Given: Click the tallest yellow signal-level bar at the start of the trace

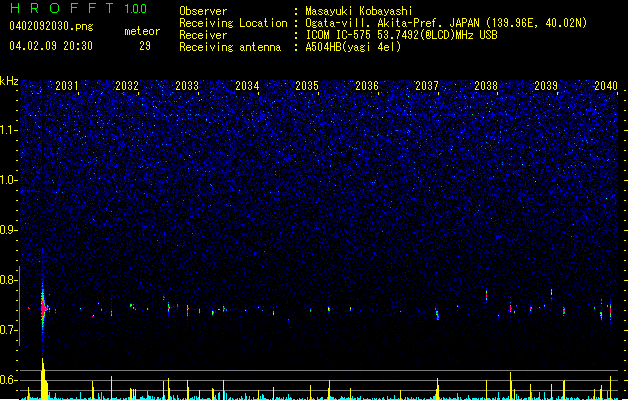Looking at the screenshot, I should coord(43,379).
